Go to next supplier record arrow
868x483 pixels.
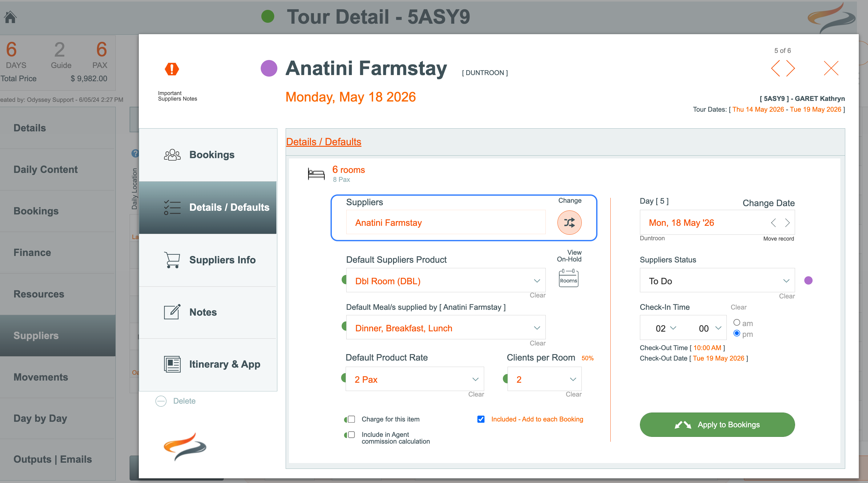tap(791, 68)
